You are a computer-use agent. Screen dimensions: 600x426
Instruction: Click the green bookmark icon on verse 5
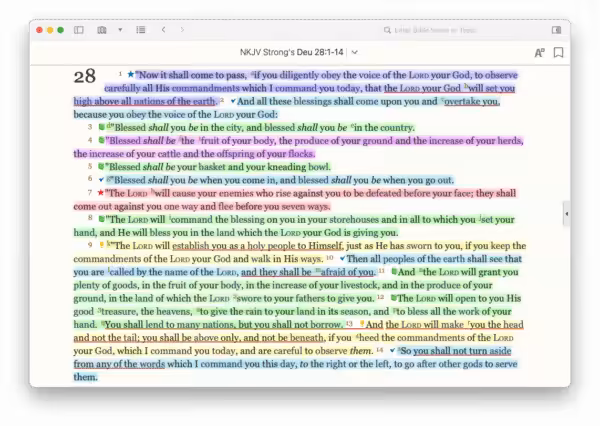101,166
